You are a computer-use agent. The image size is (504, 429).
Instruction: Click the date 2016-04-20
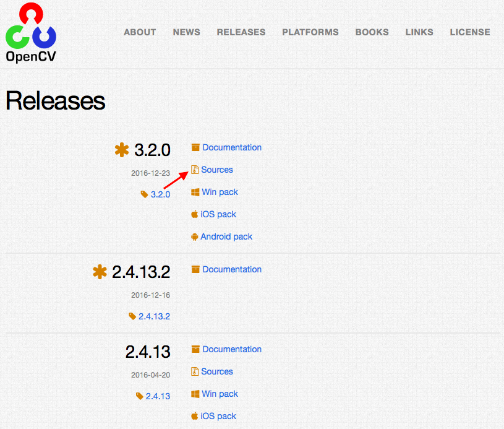pyautogui.click(x=150, y=375)
